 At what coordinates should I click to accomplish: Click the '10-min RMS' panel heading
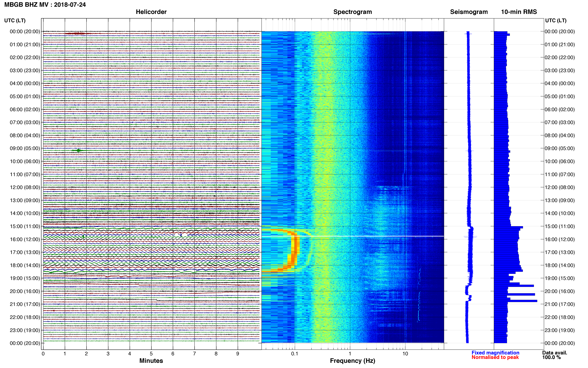(519, 12)
